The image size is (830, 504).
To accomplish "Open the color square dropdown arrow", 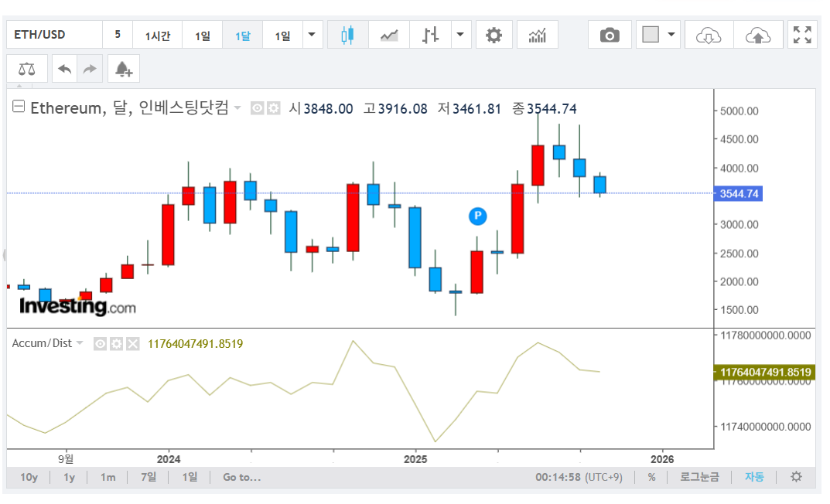I will [671, 35].
